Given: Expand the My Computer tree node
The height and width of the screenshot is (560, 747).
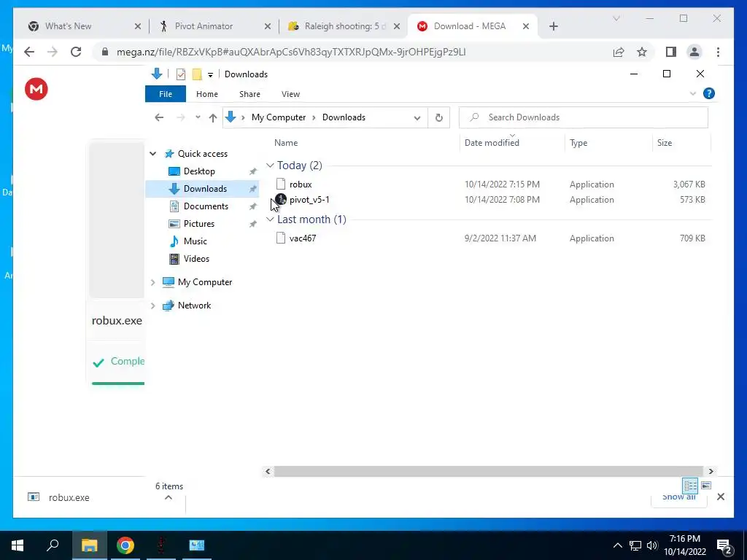Looking at the screenshot, I should click(x=153, y=282).
